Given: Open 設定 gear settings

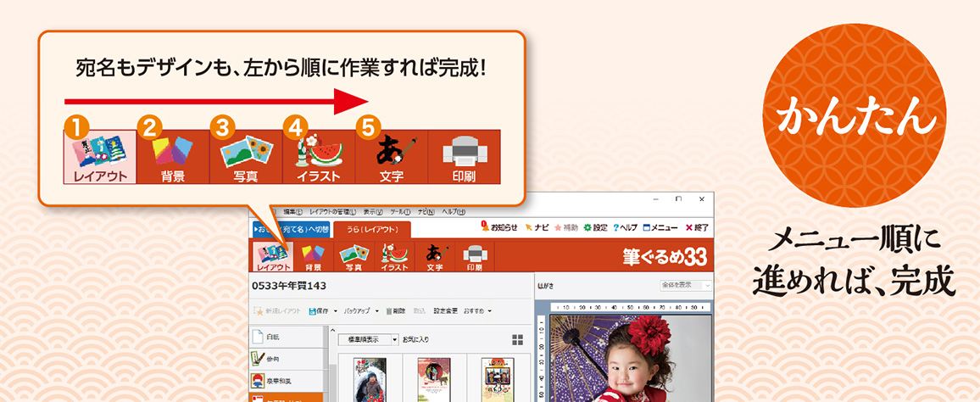Looking at the screenshot, I should [594, 227].
